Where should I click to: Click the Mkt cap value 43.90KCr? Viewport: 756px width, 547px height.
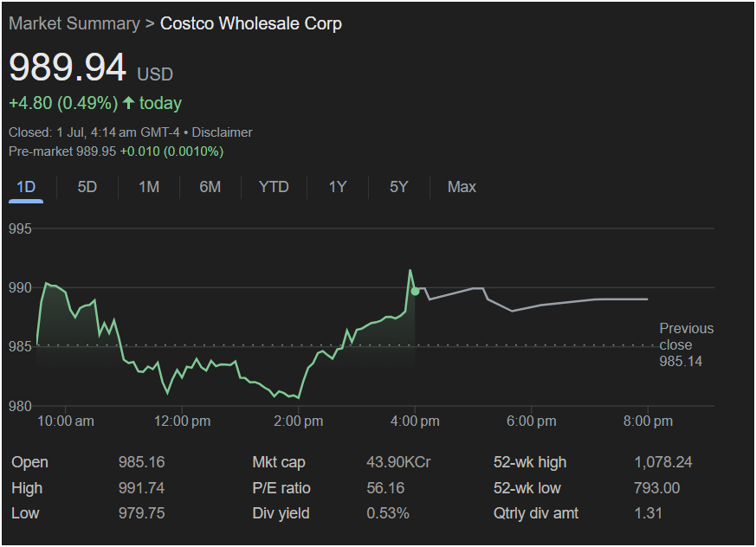pyautogui.click(x=398, y=462)
